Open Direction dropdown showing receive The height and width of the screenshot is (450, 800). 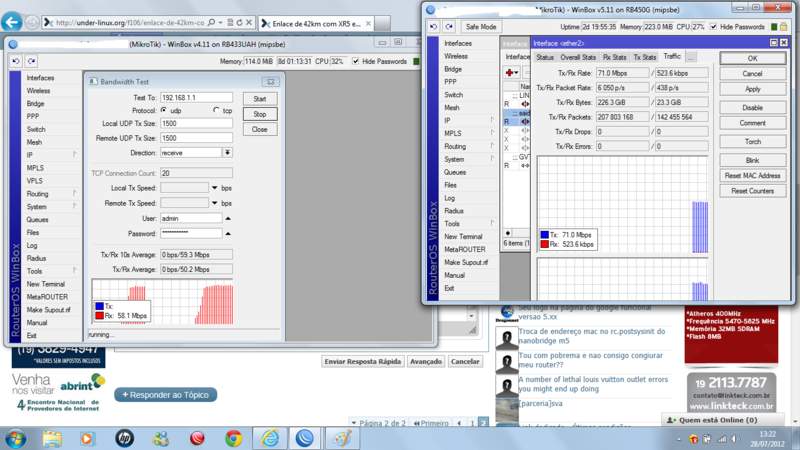pyautogui.click(x=228, y=153)
